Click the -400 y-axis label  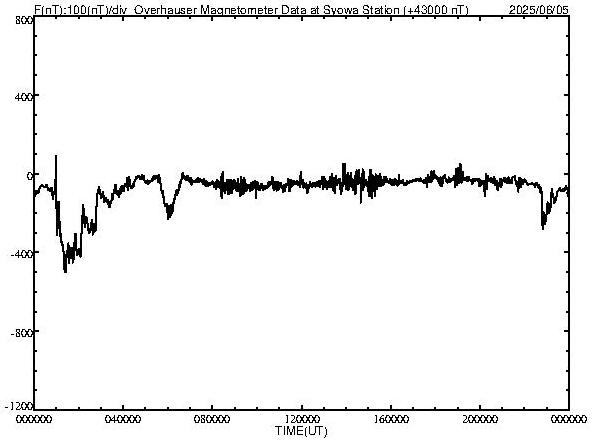click(22, 253)
